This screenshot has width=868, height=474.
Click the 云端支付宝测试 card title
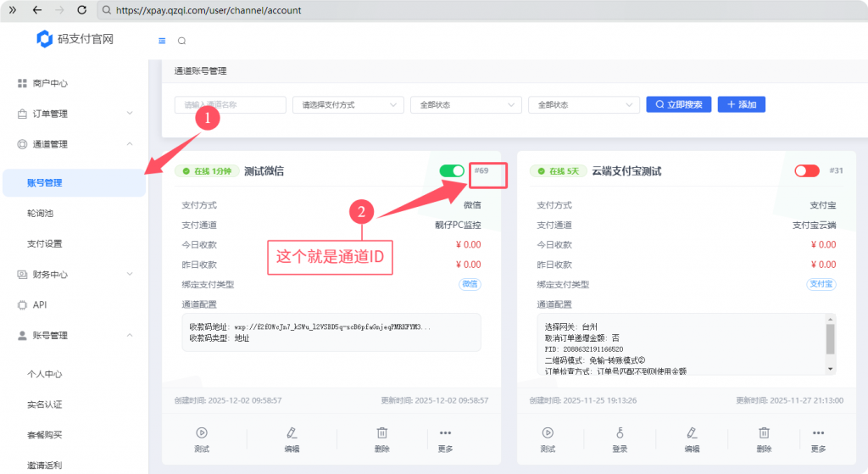point(626,171)
